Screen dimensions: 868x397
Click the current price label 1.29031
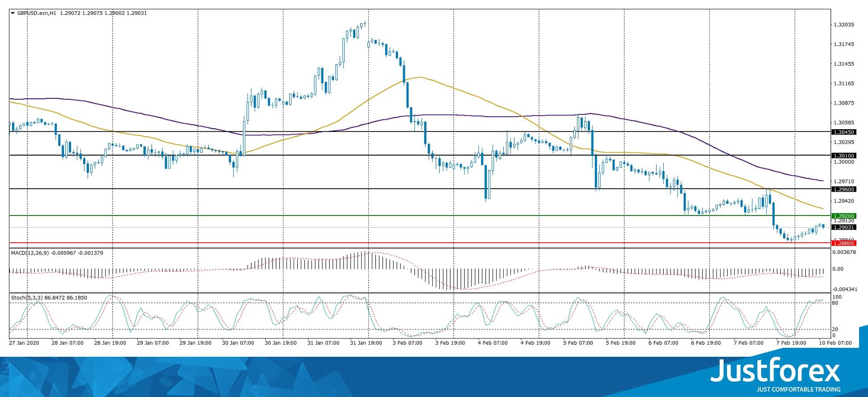pyautogui.click(x=843, y=227)
